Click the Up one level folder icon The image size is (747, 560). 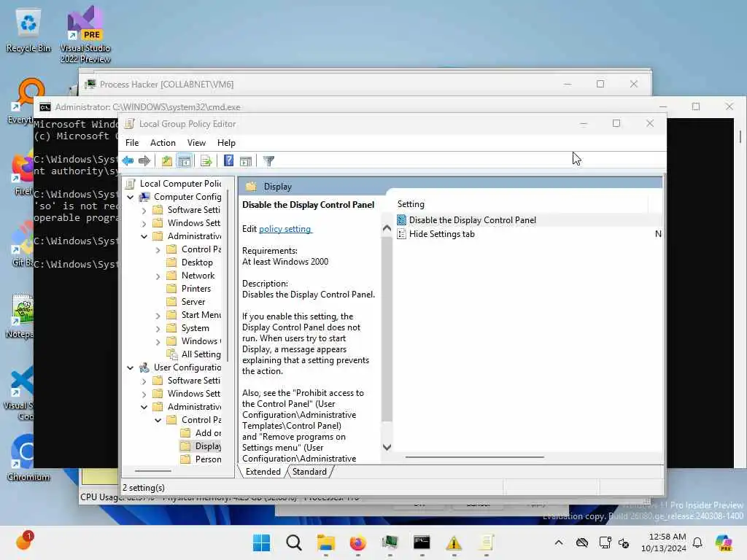tap(166, 161)
